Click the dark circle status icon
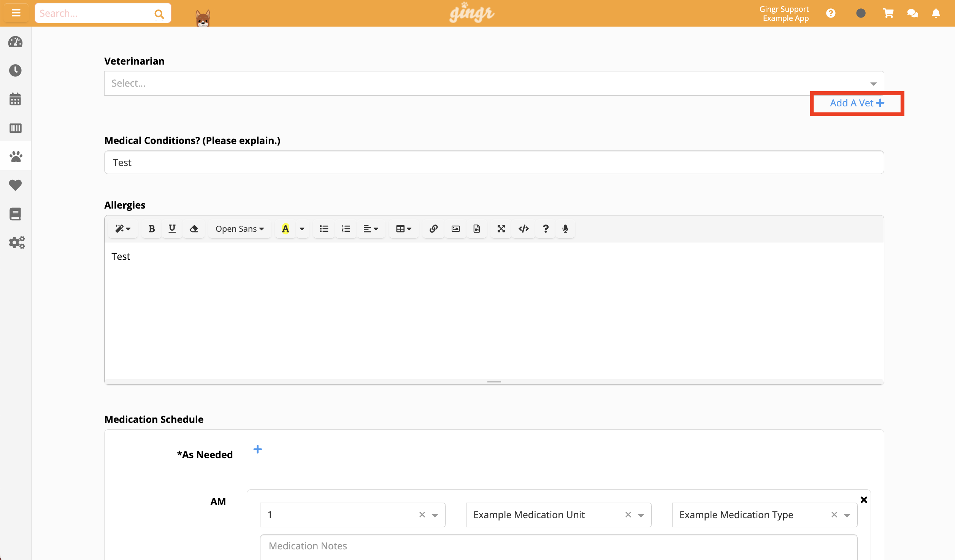This screenshot has height=560, width=955. (x=861, y=13)
